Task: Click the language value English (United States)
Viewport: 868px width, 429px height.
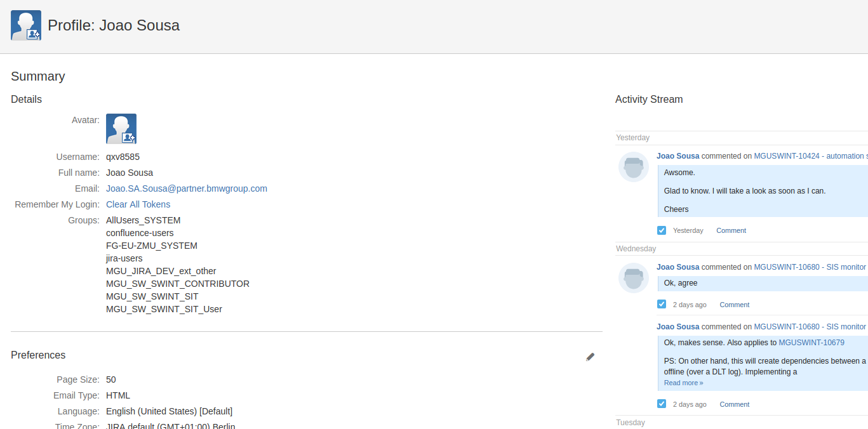Action: click(x=170, y=411)
